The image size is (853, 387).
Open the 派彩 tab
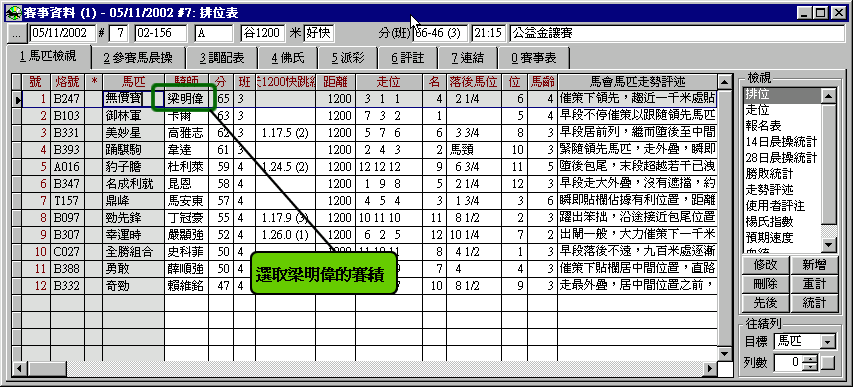pos(349,58)
